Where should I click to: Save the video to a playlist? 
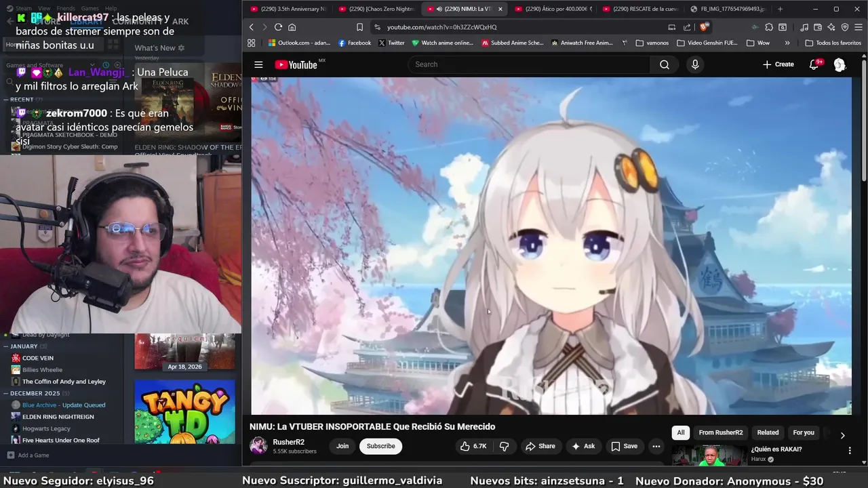point(624,446)
